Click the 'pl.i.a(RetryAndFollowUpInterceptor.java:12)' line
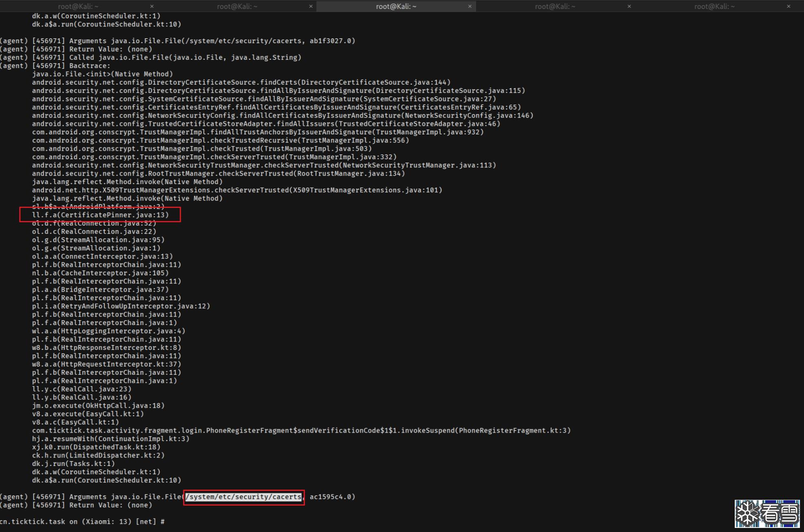This screenshot has width=804, height=532. point(121,306)
